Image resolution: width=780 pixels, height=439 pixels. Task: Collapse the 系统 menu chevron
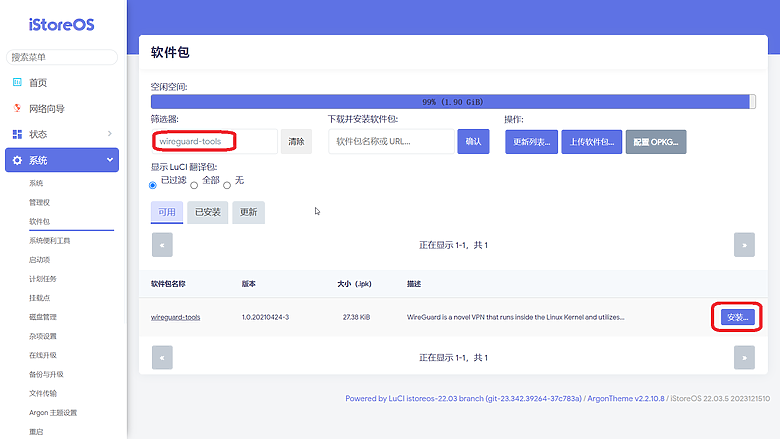point(109,160)
